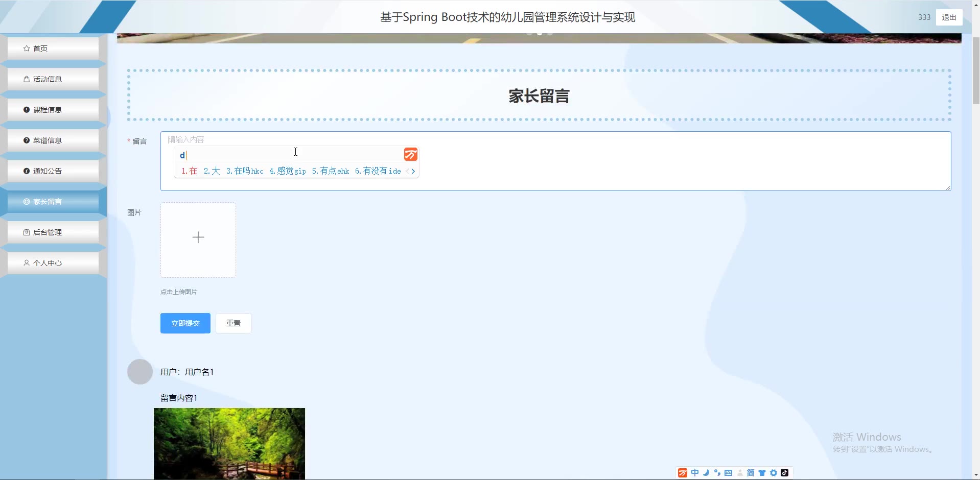Click the 个人中心 person icon
The image size is (980, 480).
tap(27, 263)
